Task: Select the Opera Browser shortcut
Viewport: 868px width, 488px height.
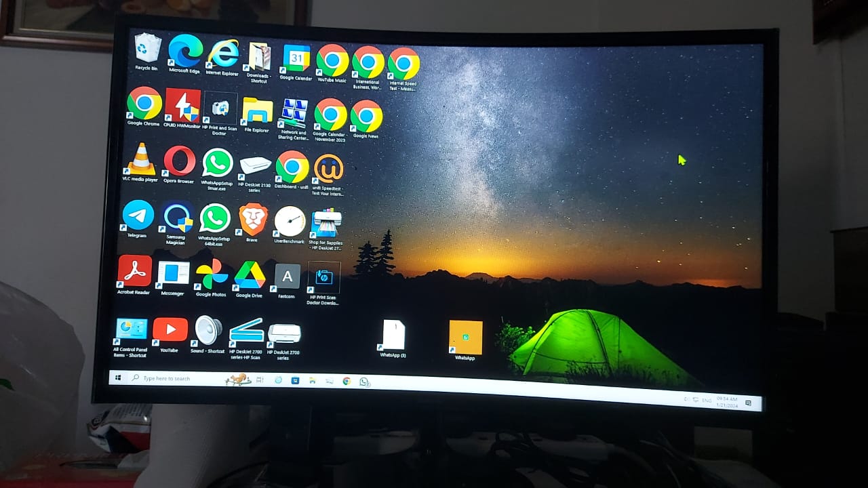Action: 179,165
